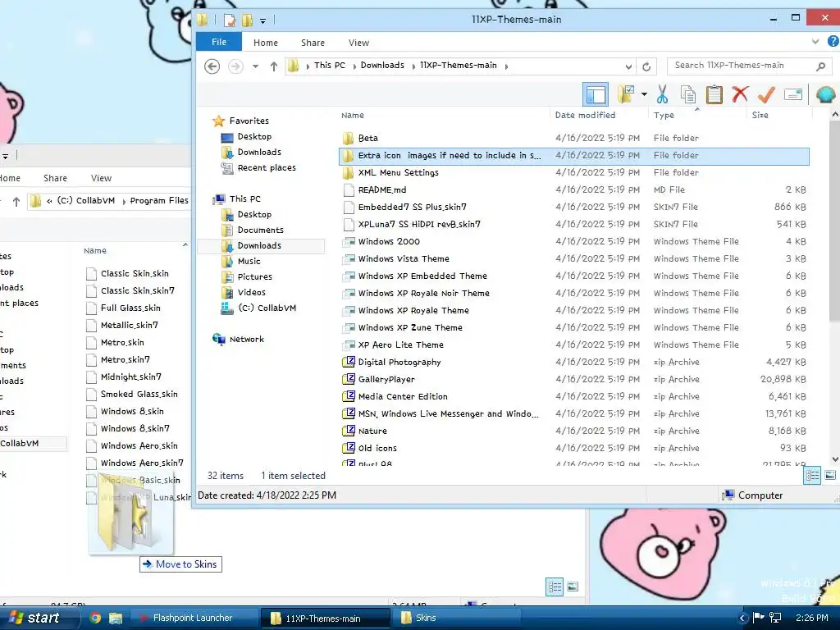The width and height of the screenshot is (840, 630).
Task: Select Network in the navigation pane
Action: (x=246, y=339)
